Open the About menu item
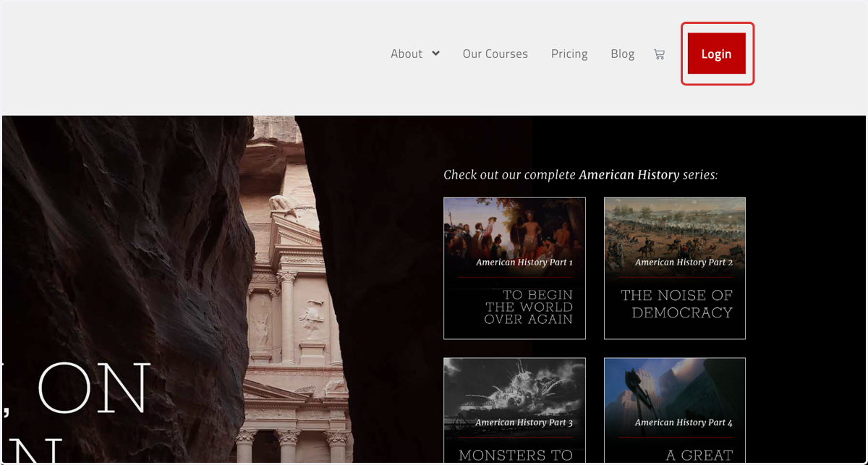Screen dimensions: 868x465 [x=407, y=54]
